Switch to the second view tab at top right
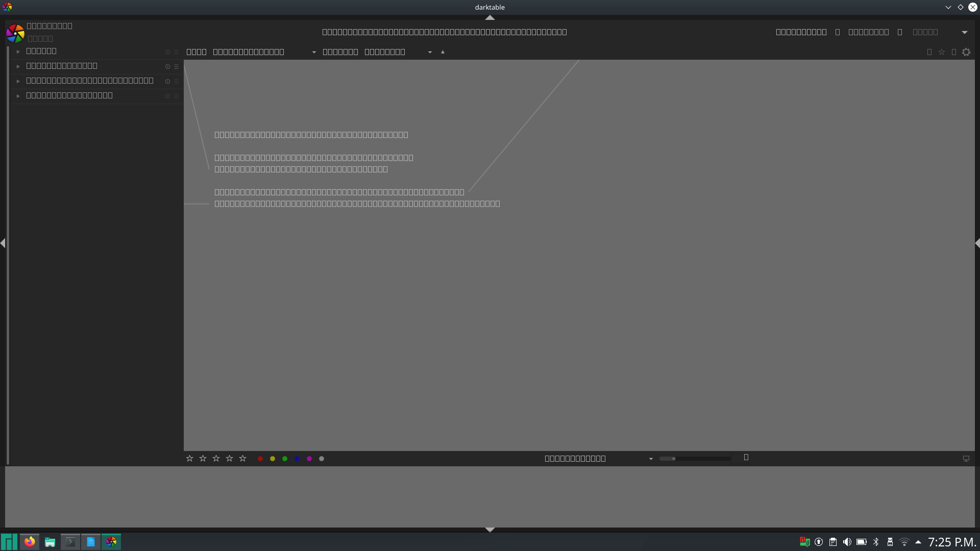 [868, 32]
